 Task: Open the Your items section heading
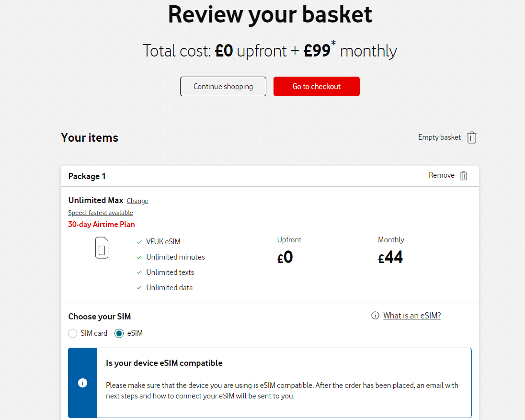(89, 137)
